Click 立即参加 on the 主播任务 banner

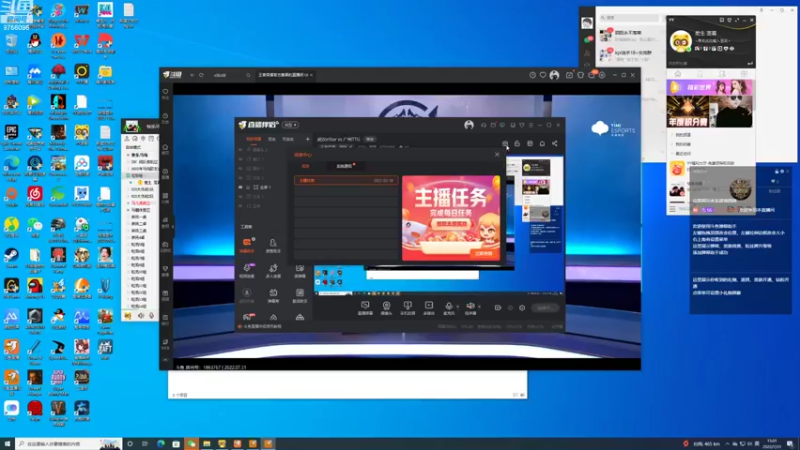(483, 254)
